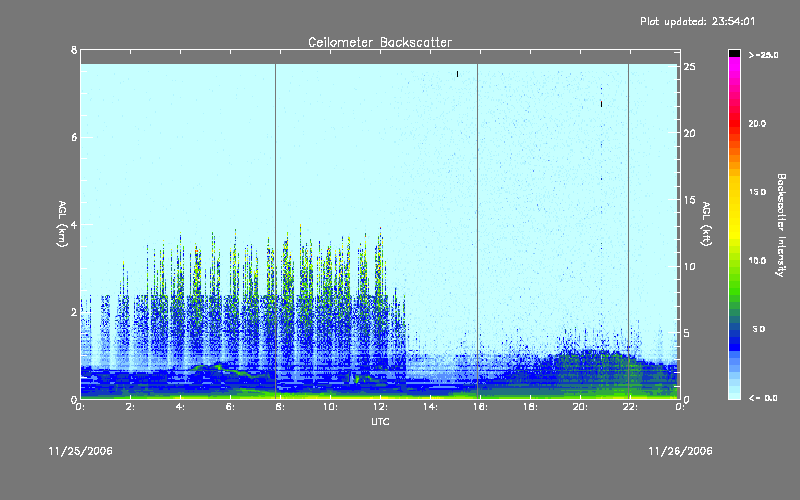Click the Backscatter Intensity colorbar label
Viewport: 800px width, 500px height.
[x=781, y=225]
